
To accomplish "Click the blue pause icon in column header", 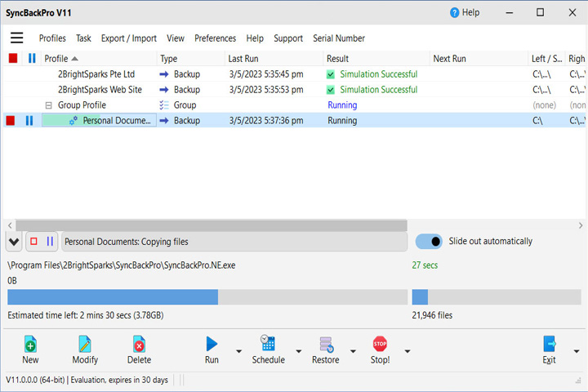I will point(32,58).
